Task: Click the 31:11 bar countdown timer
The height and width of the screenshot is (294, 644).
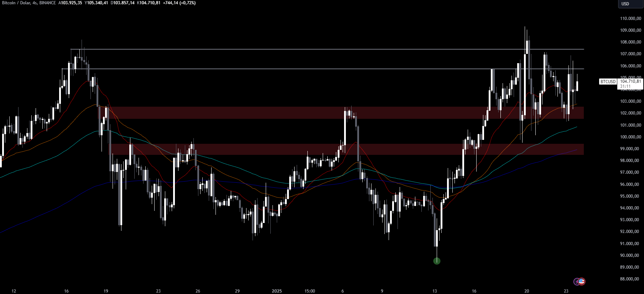Action: click(625, 86)
